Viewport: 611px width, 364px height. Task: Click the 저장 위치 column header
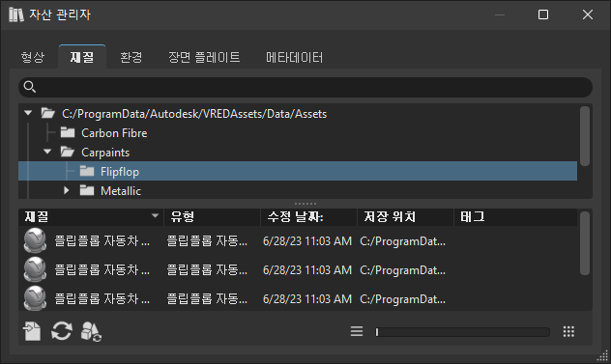406,217
